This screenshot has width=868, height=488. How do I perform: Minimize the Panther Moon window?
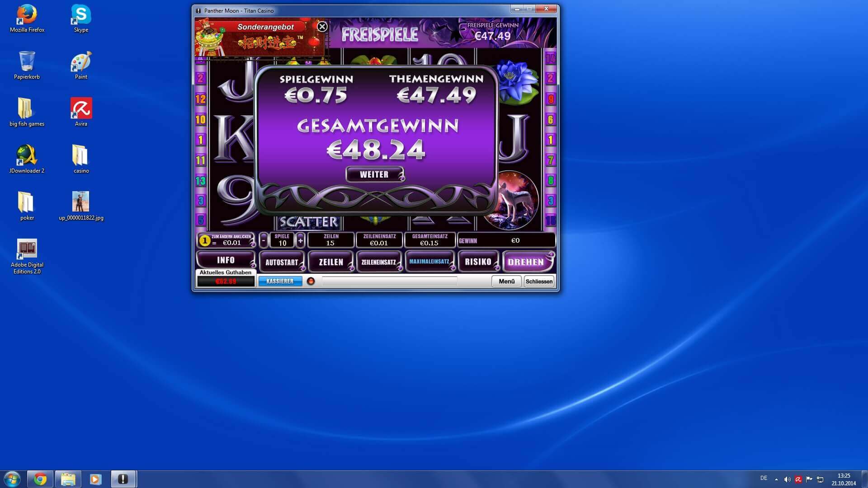click(x=517, y=9)
